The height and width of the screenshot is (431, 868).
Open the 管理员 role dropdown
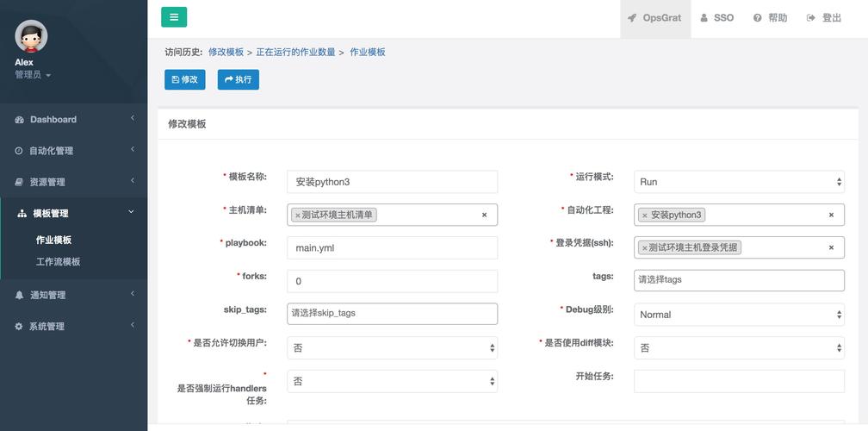click(33, 75)
